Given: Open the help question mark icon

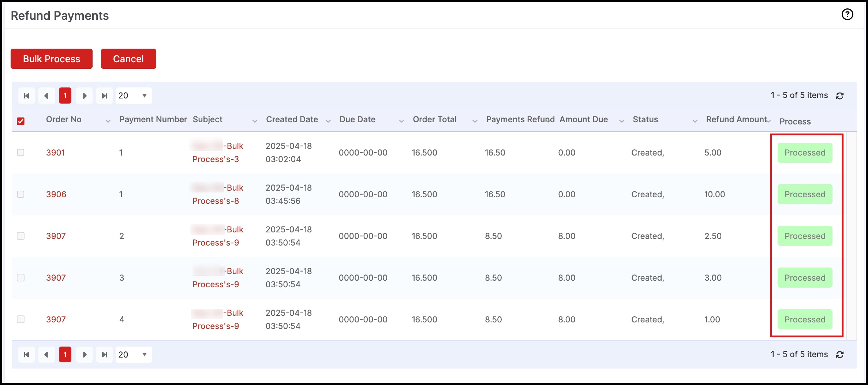Looking at the screenshot, I should (847, 15).
